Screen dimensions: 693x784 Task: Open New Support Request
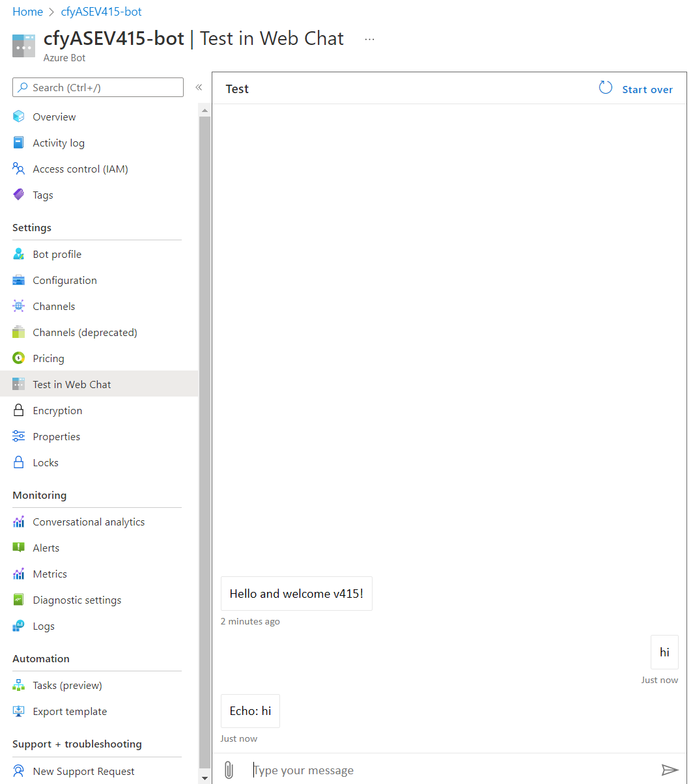83,771
